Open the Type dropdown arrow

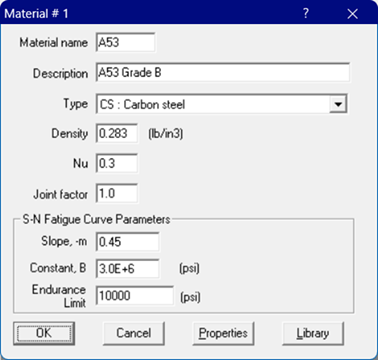338,104
